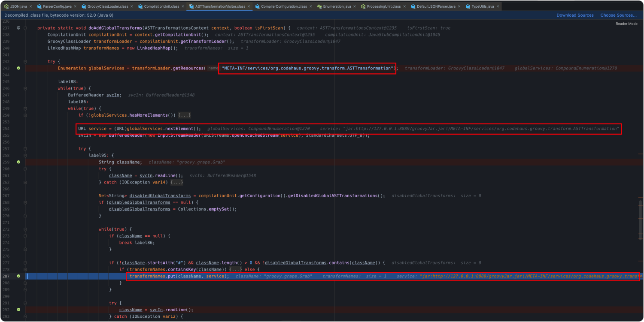Collapse the while(true) fold at line 246
This screenshot has width=644, height=322.
coord(26,88)
